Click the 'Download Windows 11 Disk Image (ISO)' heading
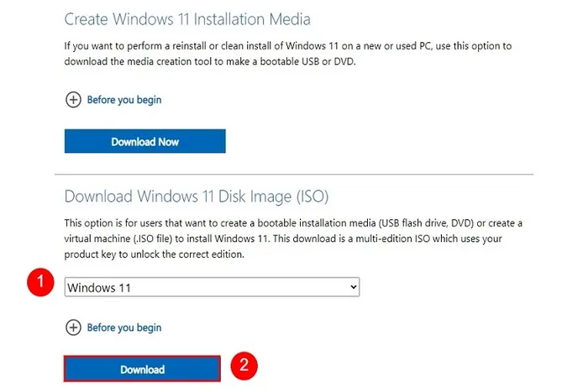The image size is (588, 392). (196, 196)
